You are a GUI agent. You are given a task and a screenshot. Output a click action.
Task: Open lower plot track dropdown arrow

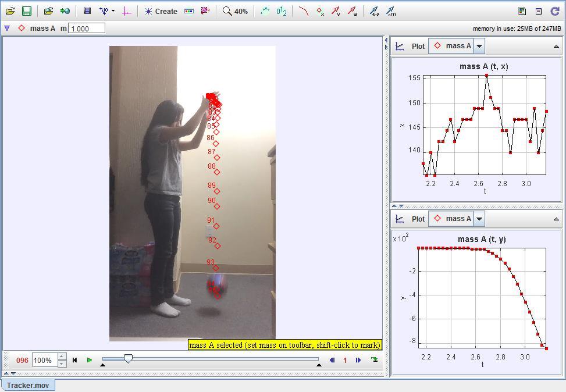(479, 219)
